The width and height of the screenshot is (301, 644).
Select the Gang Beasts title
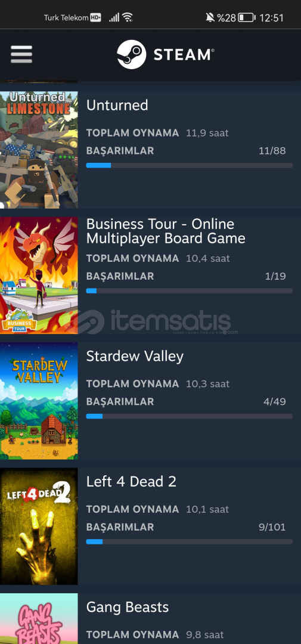point(128,607)
